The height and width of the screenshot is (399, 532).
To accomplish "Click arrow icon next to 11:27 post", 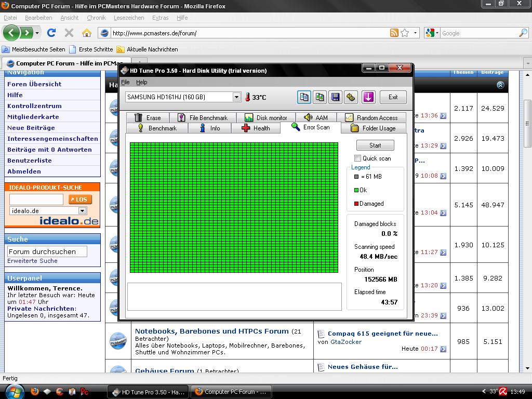I will click(443, 252).
